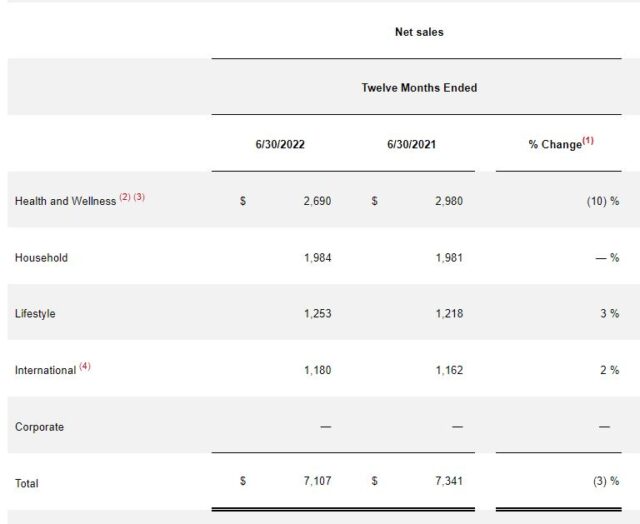The width and height of the screenshot is (640, 524).
Task: Select the (10) % change value
Action: (602, 201)
